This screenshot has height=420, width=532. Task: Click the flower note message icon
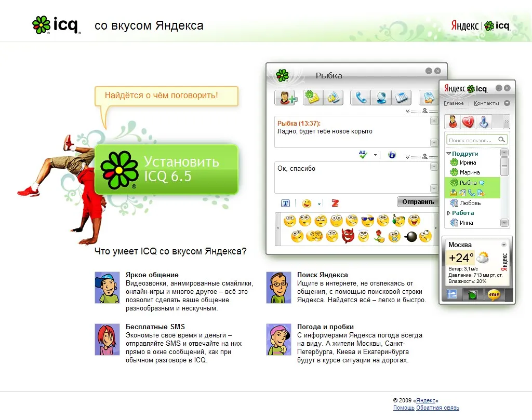(x=313, y=98)
